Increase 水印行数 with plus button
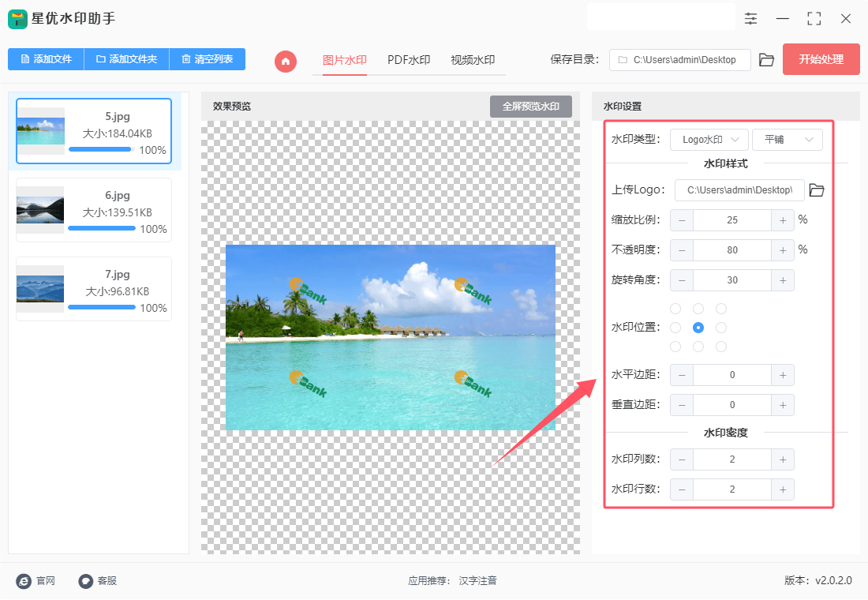Viewport: 868px width, 600px height. [x=783, y=489]
